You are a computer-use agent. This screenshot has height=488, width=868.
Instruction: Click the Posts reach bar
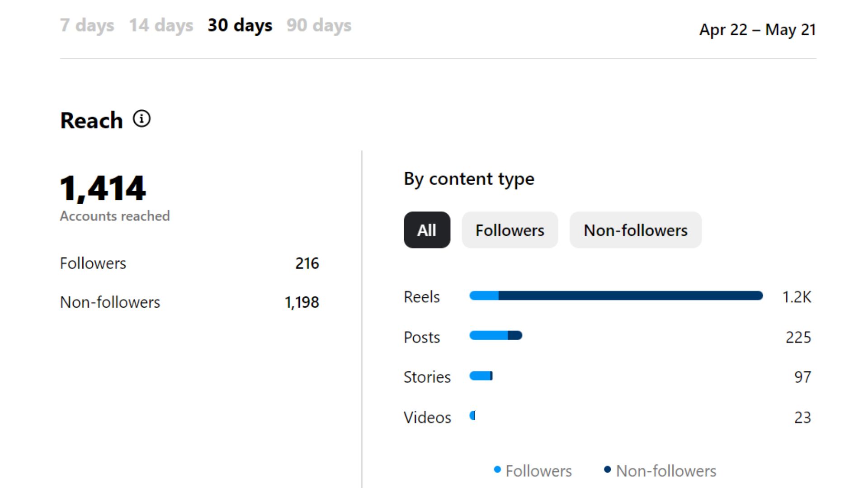point(495,336)
